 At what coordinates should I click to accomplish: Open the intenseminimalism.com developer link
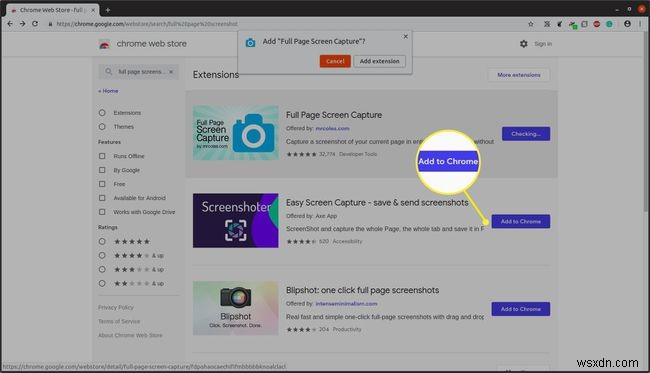(347, 304)
